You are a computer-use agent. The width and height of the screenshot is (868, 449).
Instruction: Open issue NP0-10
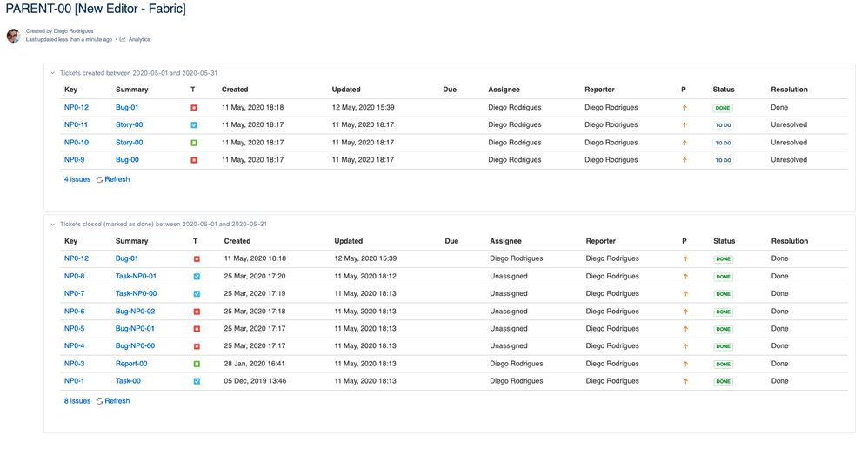coord(77,143)
